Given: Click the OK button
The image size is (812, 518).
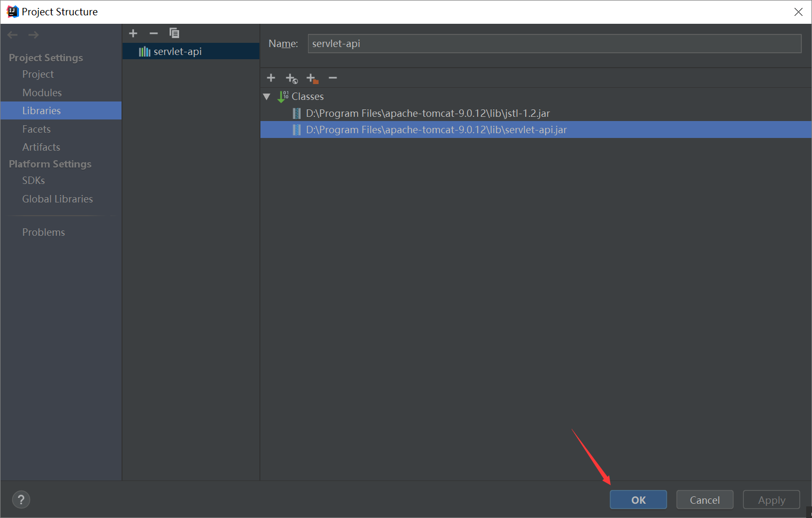Looking at the screenshot, I should click(638, 499).
